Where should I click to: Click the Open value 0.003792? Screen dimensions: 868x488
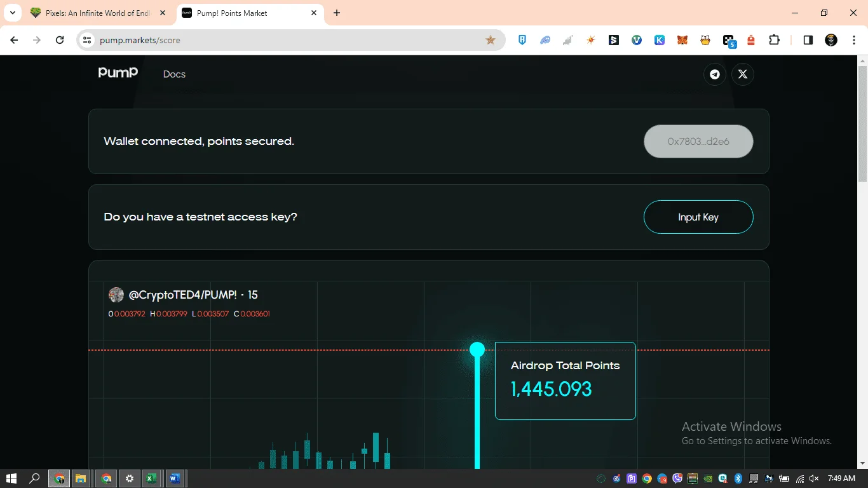pos(130,314)
